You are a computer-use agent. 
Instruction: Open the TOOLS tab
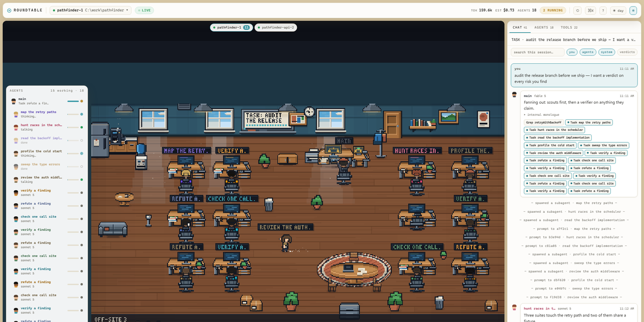pyautogui.click(x=569, y=28)
